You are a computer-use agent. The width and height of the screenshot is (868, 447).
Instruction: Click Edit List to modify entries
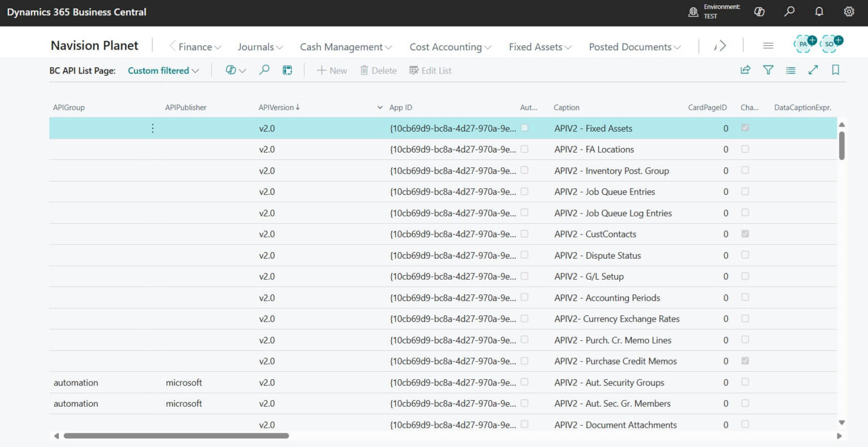pyautogui.click(x=430, y=70)
